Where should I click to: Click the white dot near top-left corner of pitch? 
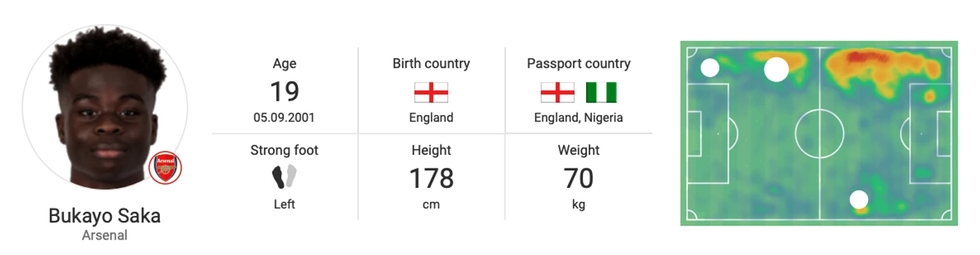click(x=709, y=68)
